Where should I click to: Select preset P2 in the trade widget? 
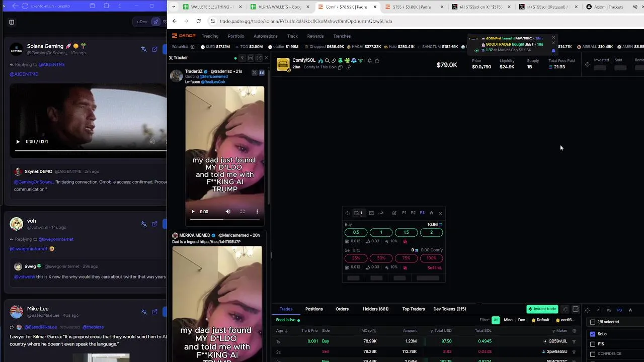point(413,213)
